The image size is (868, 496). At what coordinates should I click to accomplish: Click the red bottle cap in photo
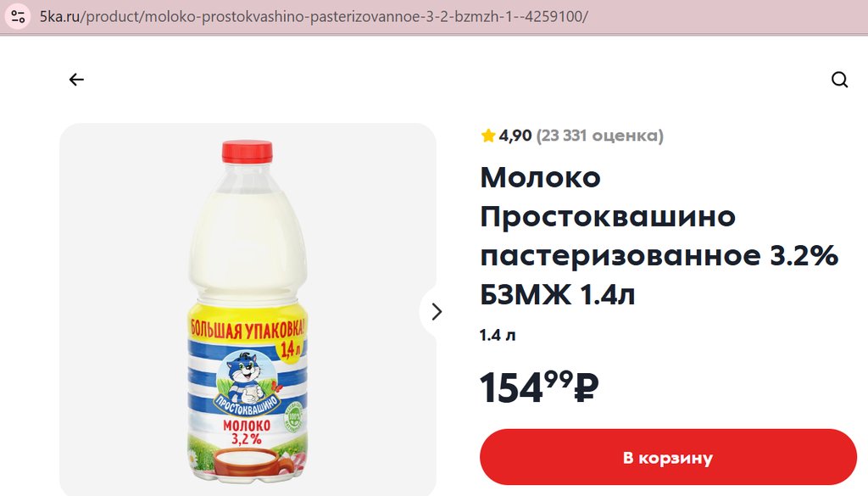tap(248, 152)
